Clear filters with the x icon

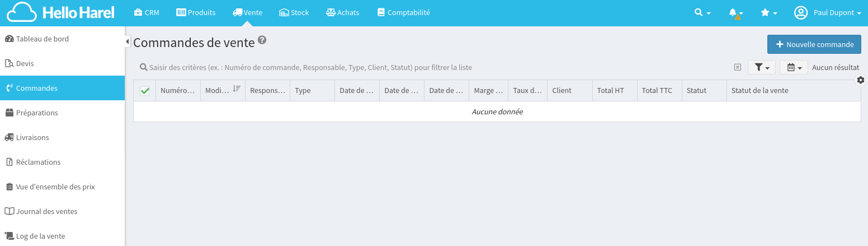coord(737,67)
